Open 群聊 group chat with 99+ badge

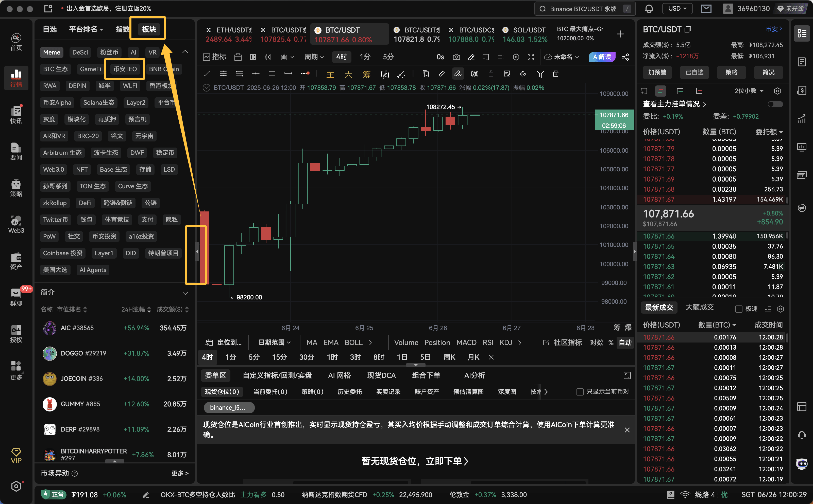point(16,297)
